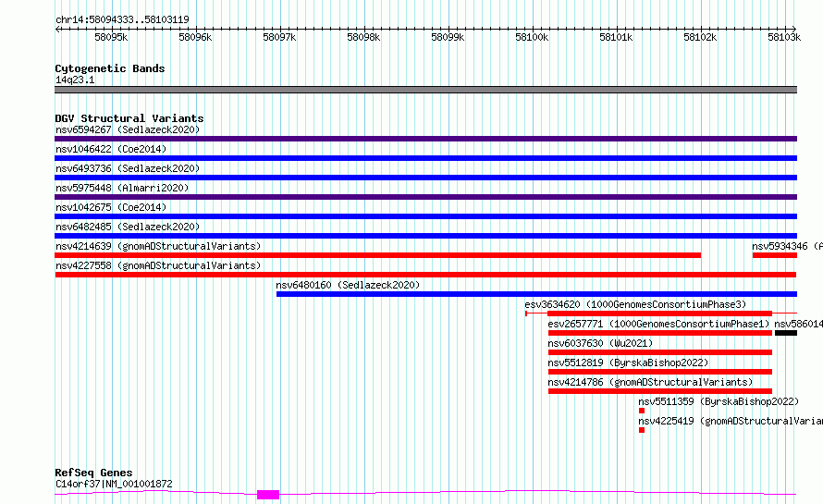The image size is (823, 504).
Task: Click the nsv5934346 variant label
Action: point(787,246)
